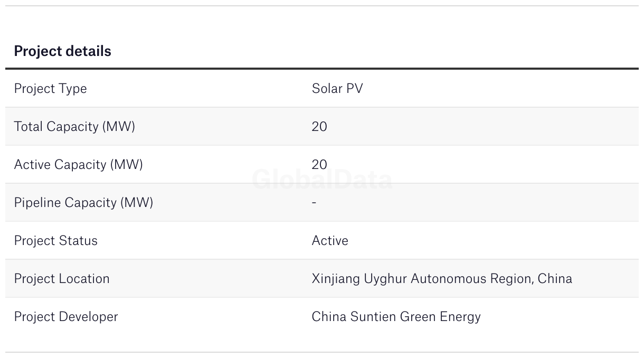The image size is (644, 358).
Task: Select the Project Status label
Action: pyautogui.click(x=56, y=240)
